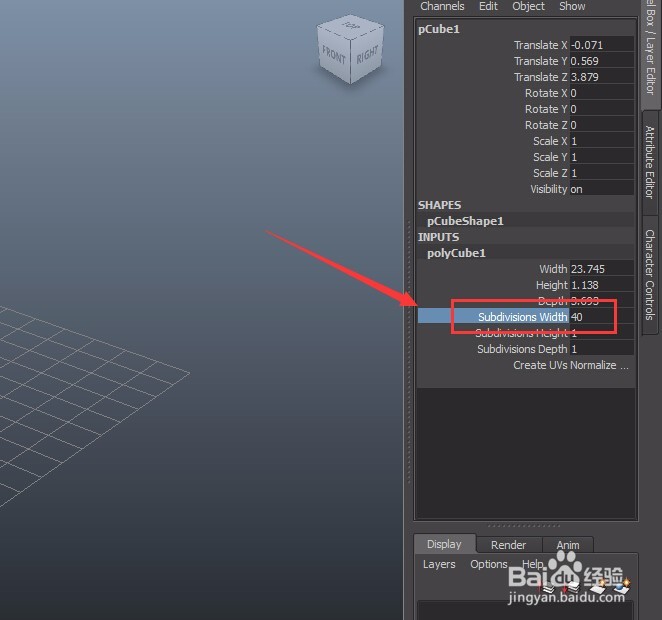The width and height of the screenshot is (662, 620).
Task: Click the Translate Z value 3.879
Action: coord(602,77)
